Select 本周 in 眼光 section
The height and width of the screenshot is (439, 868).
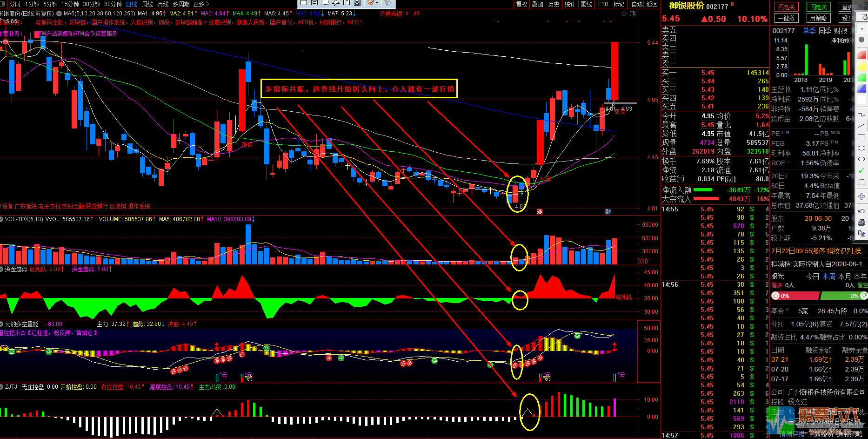pos(829,277)
